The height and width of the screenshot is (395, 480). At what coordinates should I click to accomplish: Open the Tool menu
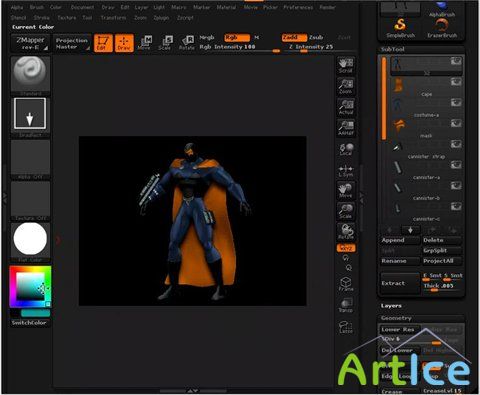pyautogui.click(x=87, y=18)
